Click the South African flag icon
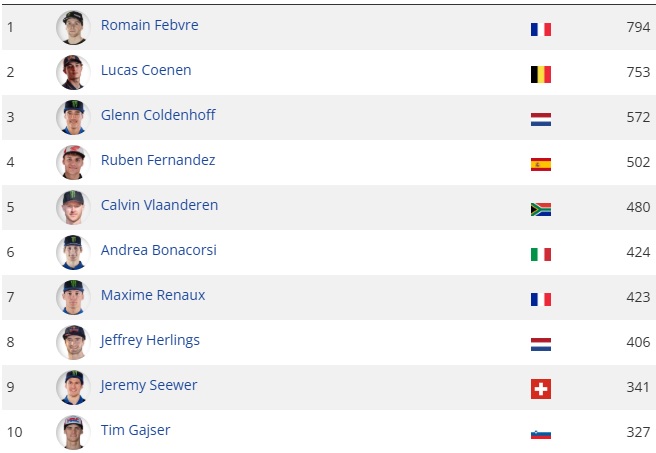 pyautogui.click(x=541, y=209)
